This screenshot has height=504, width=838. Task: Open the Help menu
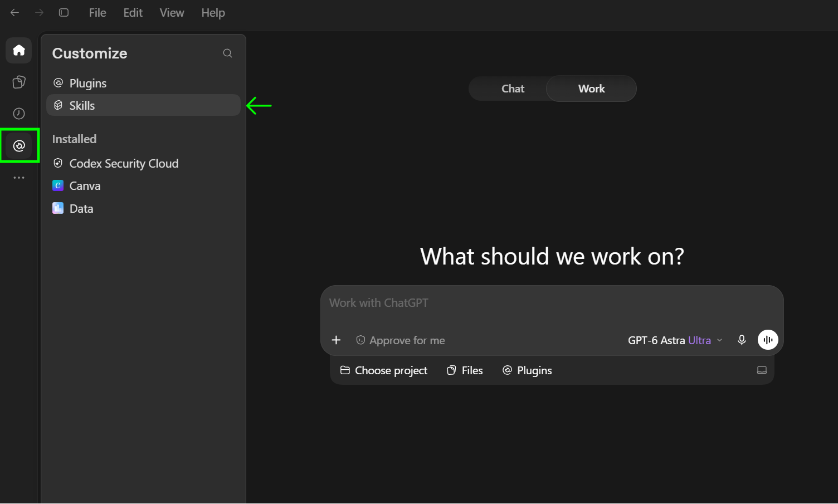pyautogui.click(x=213, y=13)
